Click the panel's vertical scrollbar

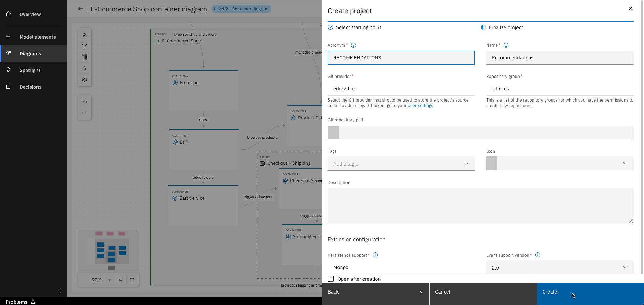642,137
